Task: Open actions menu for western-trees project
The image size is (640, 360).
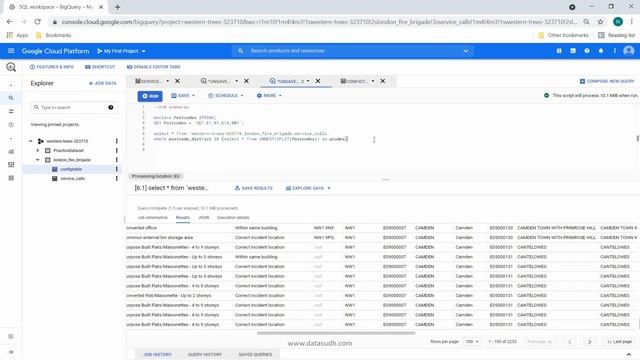Action: tap(117, 141)
